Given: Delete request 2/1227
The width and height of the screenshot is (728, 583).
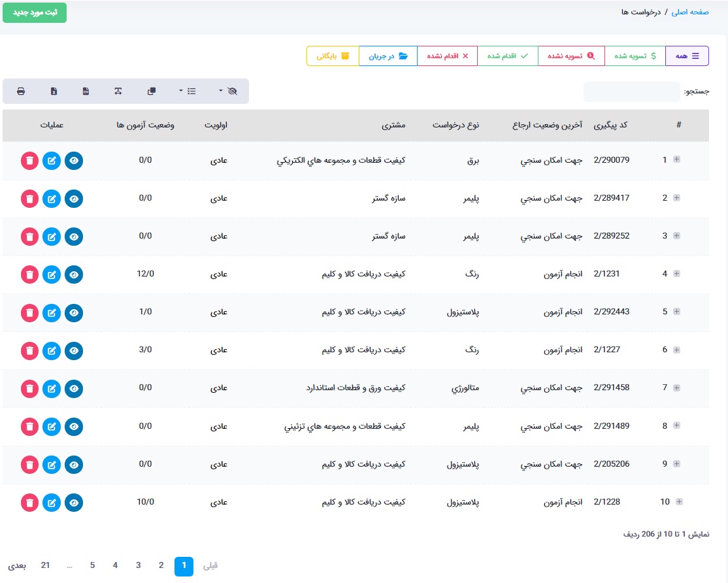Looking at the screenshot, I should tap(29, 350).
